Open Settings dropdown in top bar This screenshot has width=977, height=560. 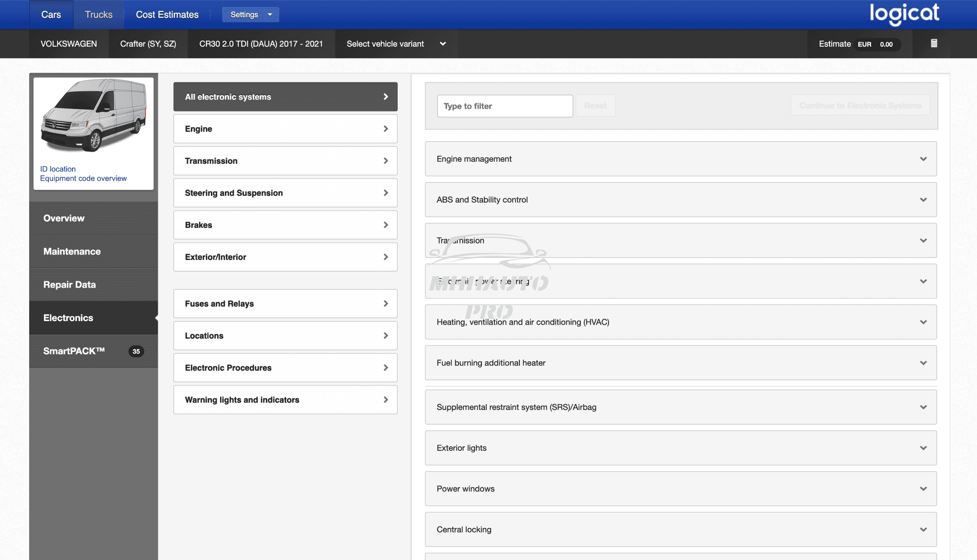coord(250,15)
